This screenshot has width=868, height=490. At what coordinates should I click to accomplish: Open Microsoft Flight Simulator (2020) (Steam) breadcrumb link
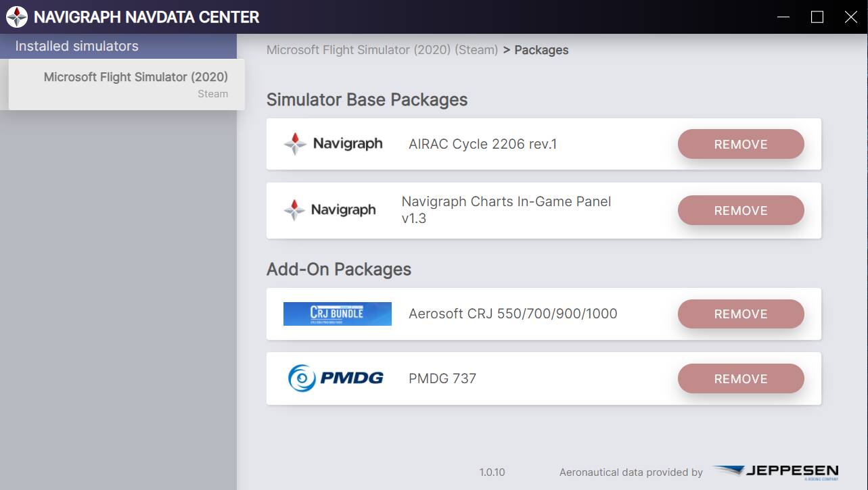coord(382,50)
